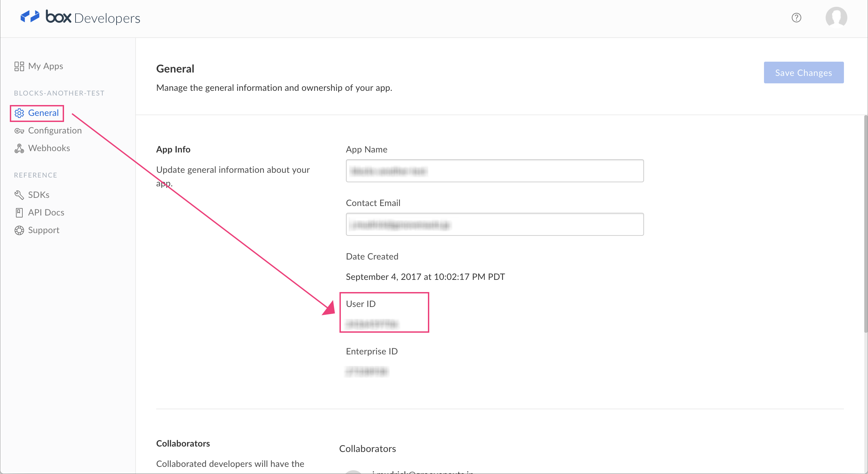Viewport: 868px width, 474px height.
Task: Click the blurred Enterprise ID value
Action: pos(367,371)
